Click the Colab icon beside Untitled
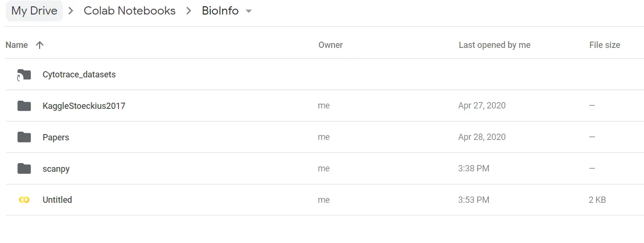Image resolution: width=644 pixels, height=243 pixels. click(x=24, y=200)
